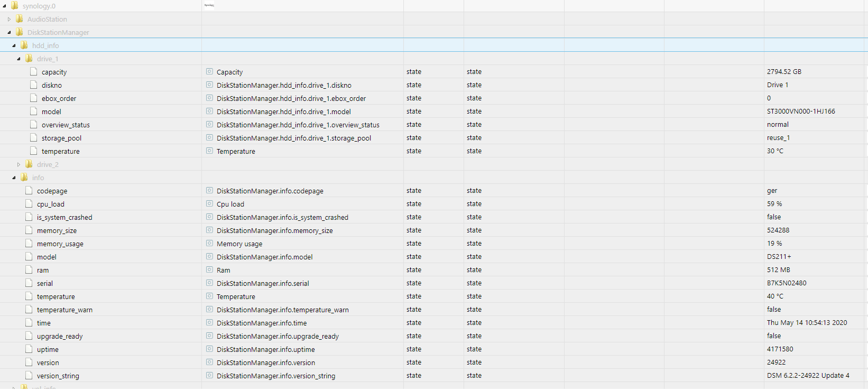Click the DiskStationManager folder icon
The image size is (868, 391).
pos(20,32)
